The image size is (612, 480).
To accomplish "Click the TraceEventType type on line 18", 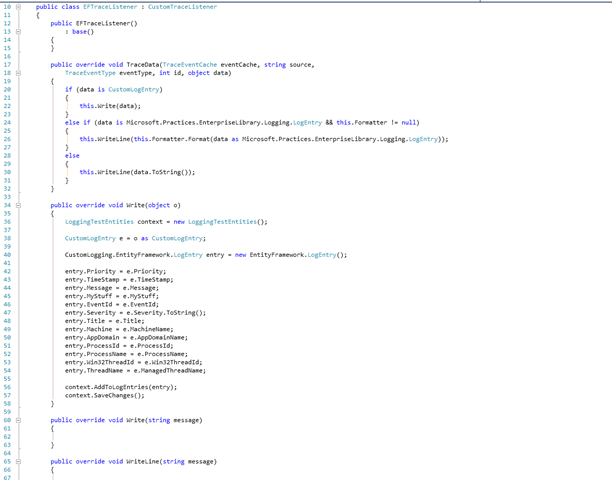I will pyautogui.click(x=89, y=73).
